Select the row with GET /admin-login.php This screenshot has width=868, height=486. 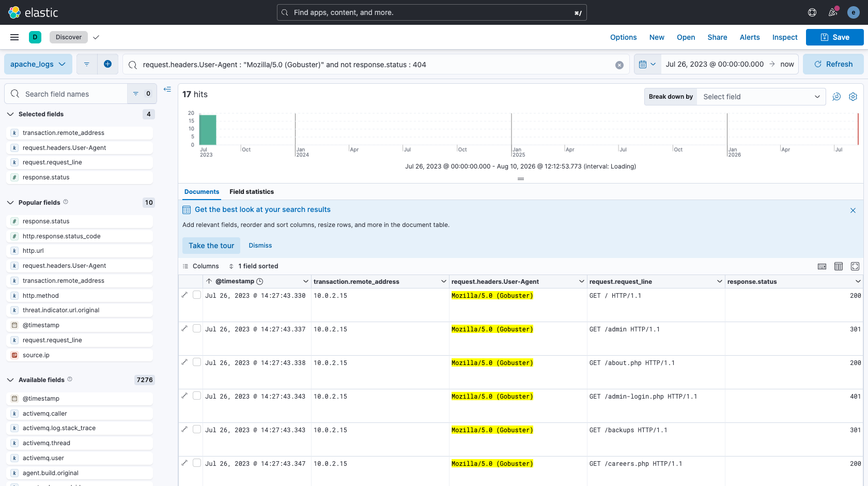pos(197,396)
